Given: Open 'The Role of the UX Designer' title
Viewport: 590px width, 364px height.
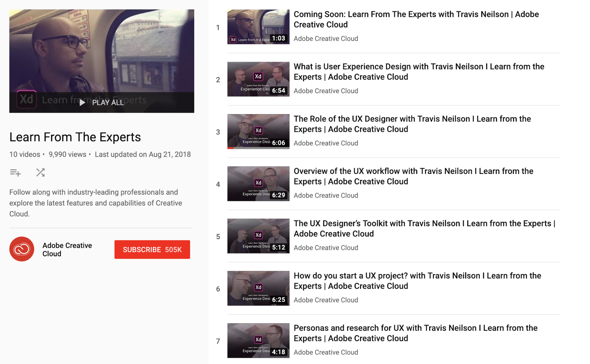Looking at the screenshot, I should point(412,124).
